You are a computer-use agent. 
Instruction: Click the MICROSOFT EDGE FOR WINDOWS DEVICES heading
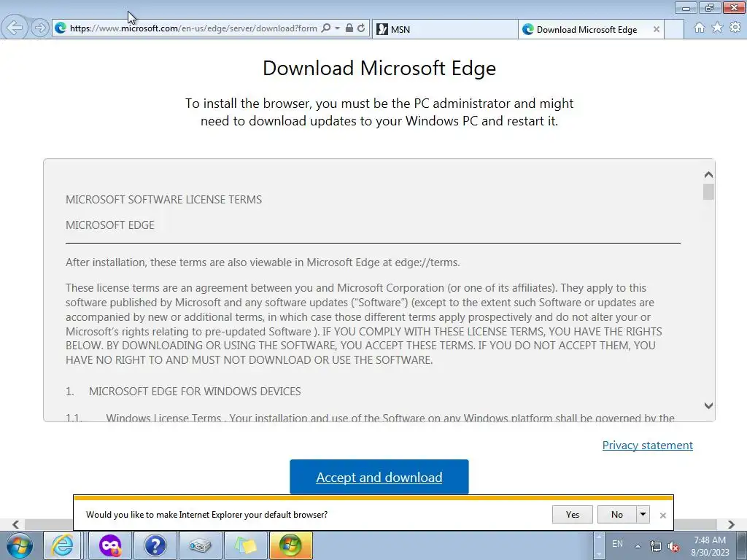(x=195, y=392)
